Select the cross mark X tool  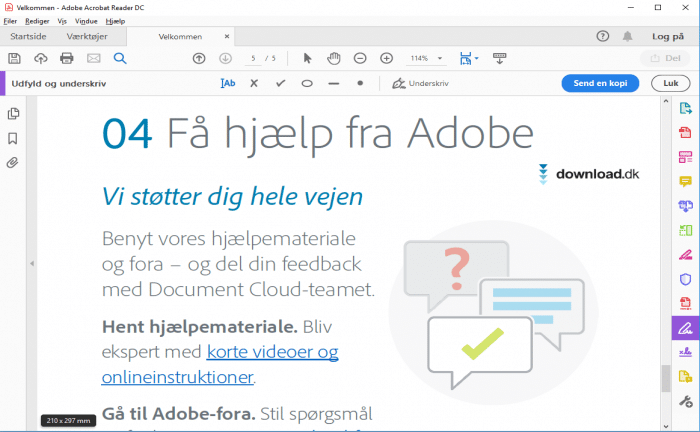pos(254,83)
